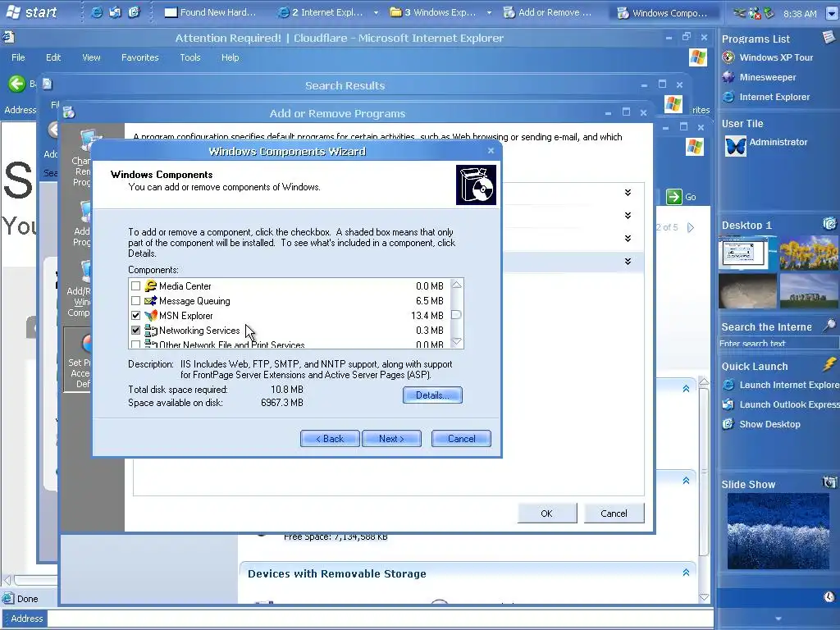Switch to Windows Components taskbar item
Screen dimensions: 840x630
(662, 13)
